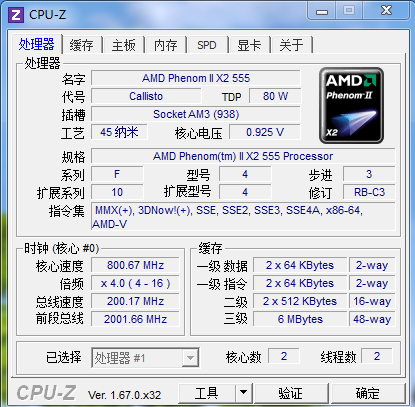Image resolution: width=415 pixels, height=407 pixels.
Task: Click the AMD Phenom II X2 logo badge
Action: (x=351, y=105)
